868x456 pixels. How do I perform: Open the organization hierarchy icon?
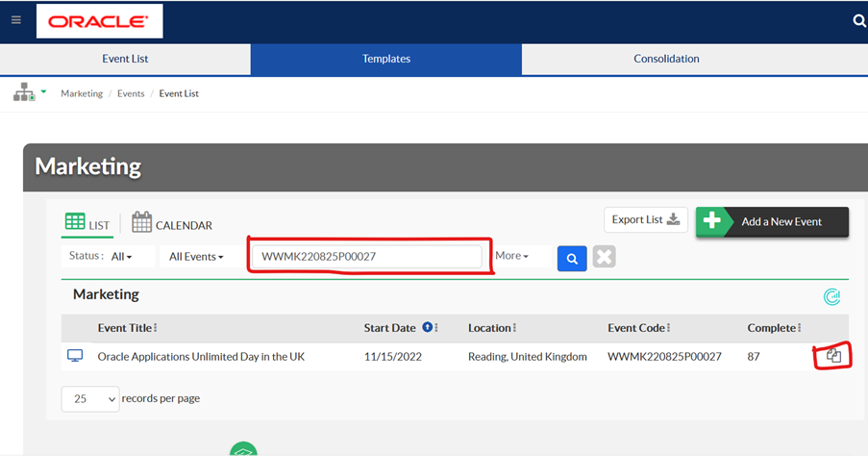click(24, 92)
